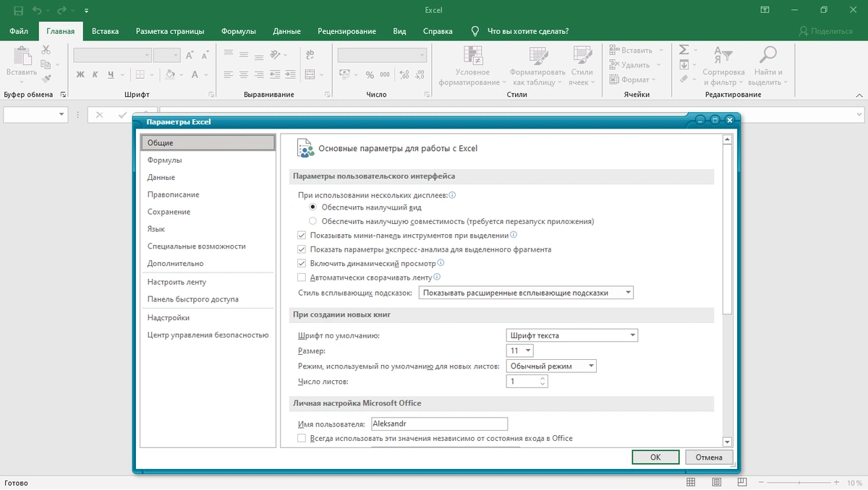Switch to the Разметка страницы tab
This screenshot has height=490, width=868.
(170, 31)
